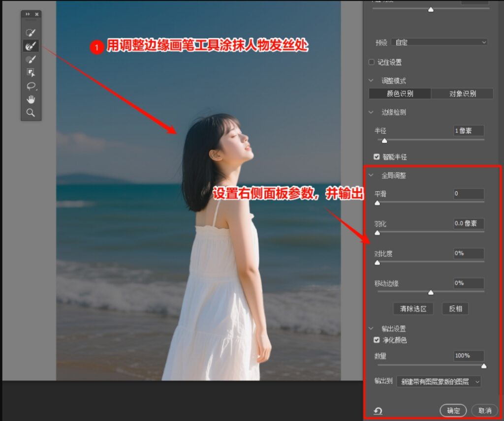Click the reset icon at panel bottom
The height and width of the screenshot is (421, 504).
pyautogui.click(x=377, y=411)
